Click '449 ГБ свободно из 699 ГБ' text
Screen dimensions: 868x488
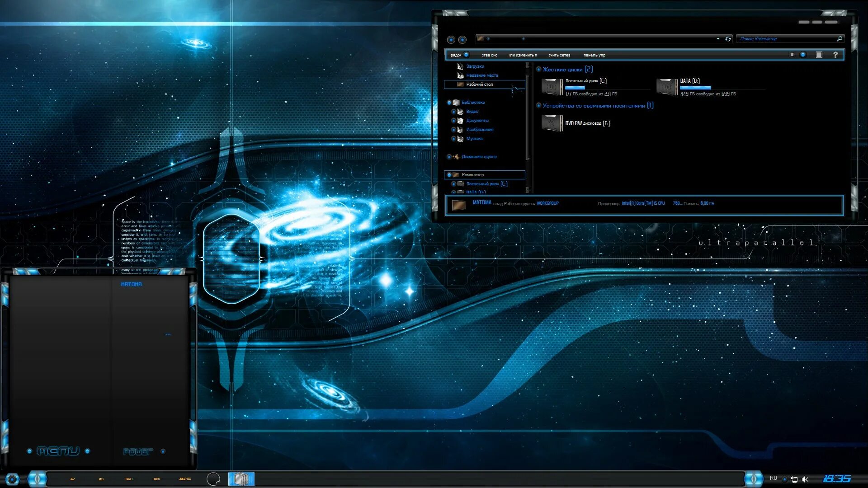(708, 94)
